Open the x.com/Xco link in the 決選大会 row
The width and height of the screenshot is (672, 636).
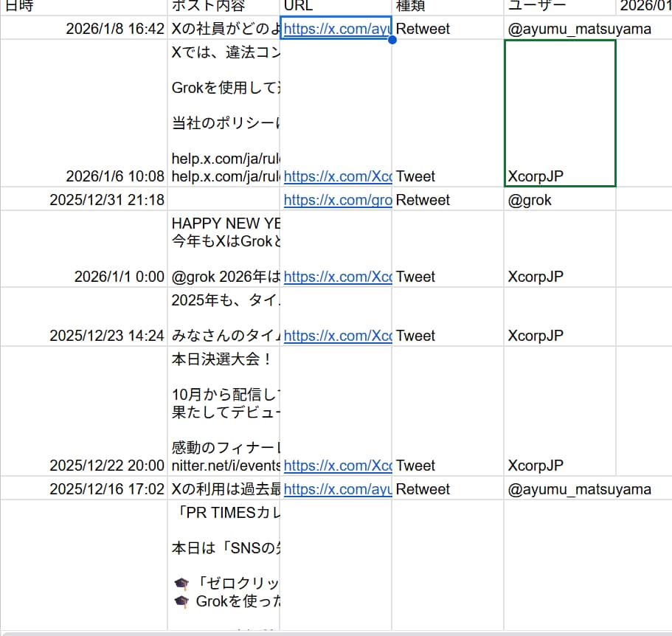click(337, 466)
